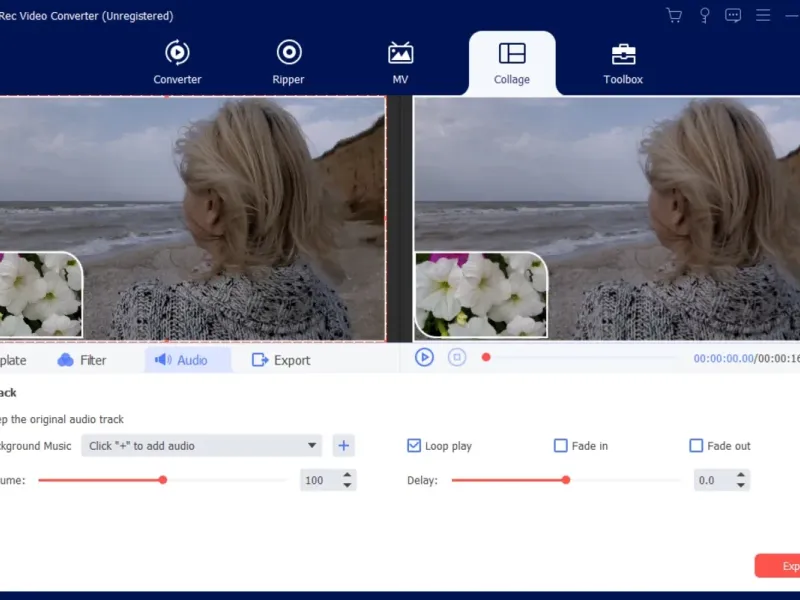Open the hamburger menu
Screen dimensions: 800x600
[763, 15]
